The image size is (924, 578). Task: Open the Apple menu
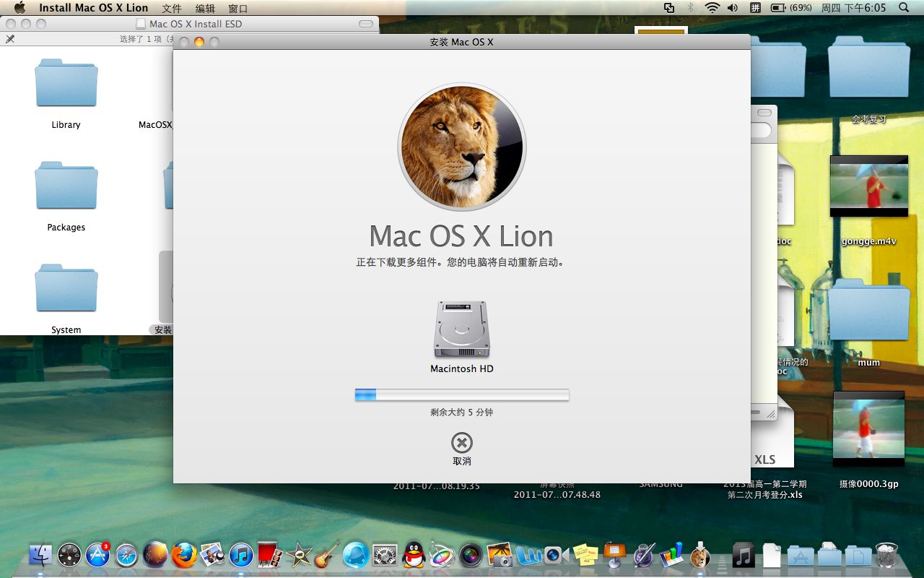tap(19, 8)
